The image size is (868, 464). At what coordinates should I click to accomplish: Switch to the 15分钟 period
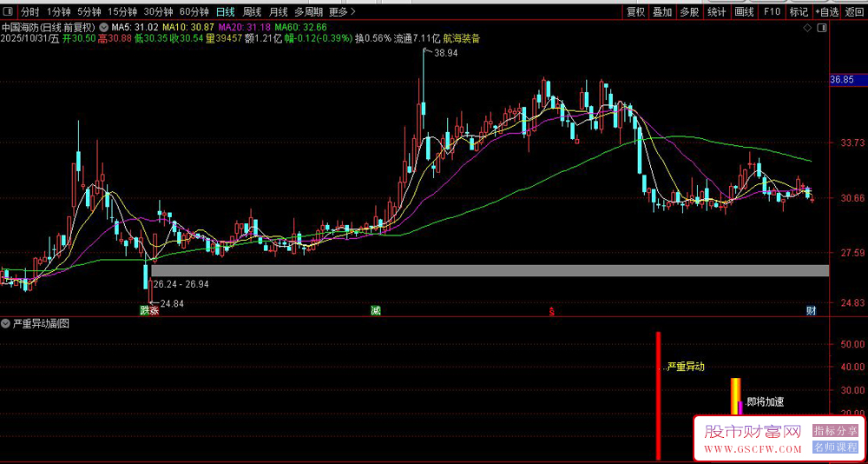(122, 11)
